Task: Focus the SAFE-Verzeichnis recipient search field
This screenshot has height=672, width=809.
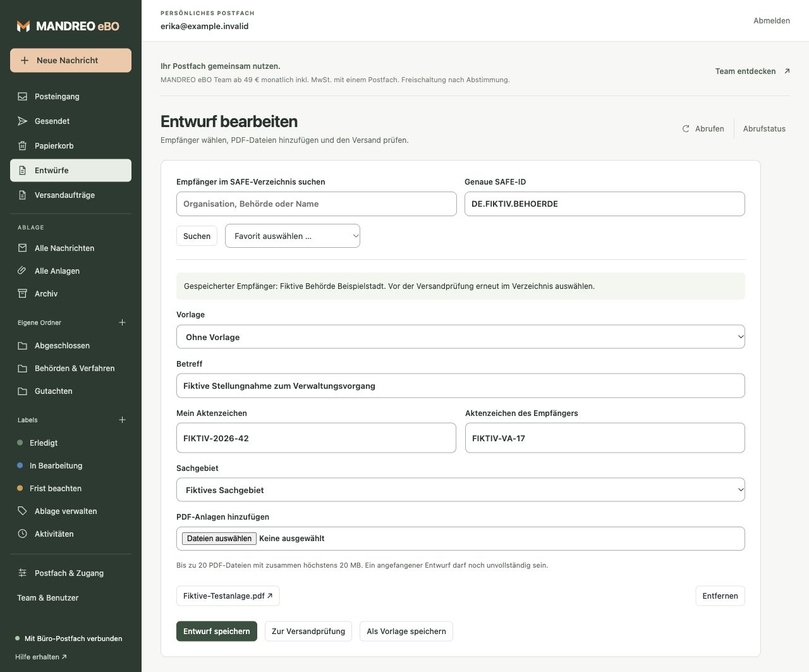Action: click(x=317, y=204)
